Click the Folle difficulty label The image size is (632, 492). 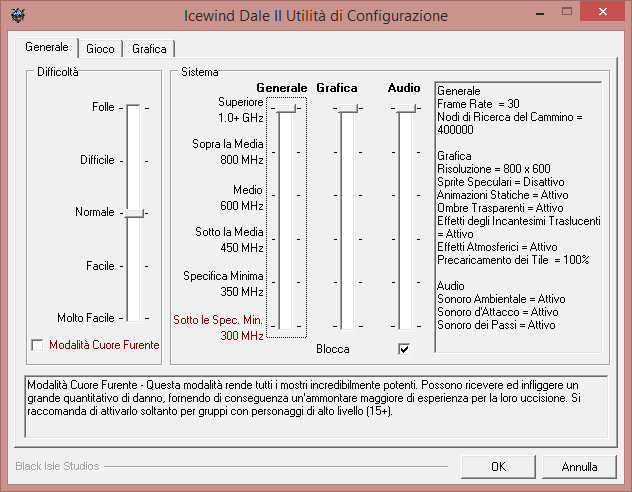(103, 107)
